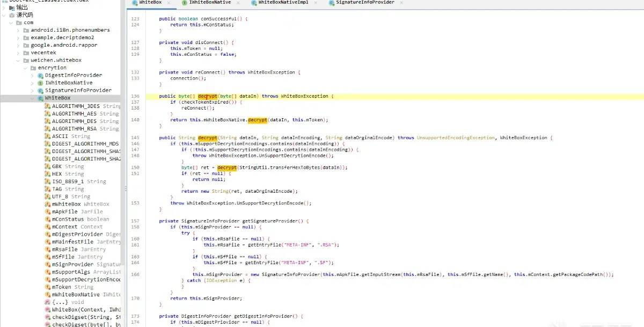Click constructor icon beside WhiteBox(Context
Image resolution: width=644 pixels, height=327 pixels.
(47, 310)
